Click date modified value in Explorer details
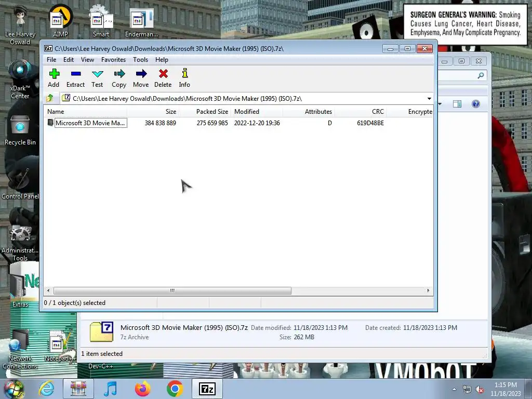This screenshot has height=399, width=532. [320, 328]
